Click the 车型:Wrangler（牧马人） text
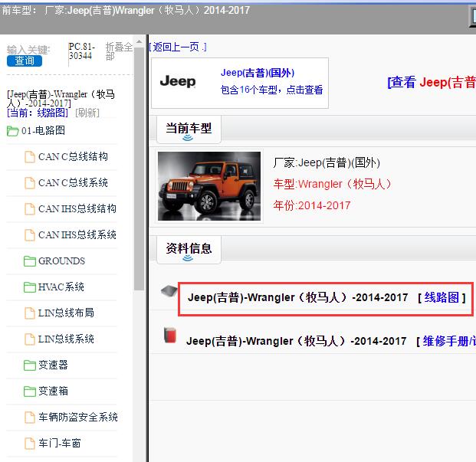Image resolution: width=476 pixels, height=462 pixels. (333, 184)
